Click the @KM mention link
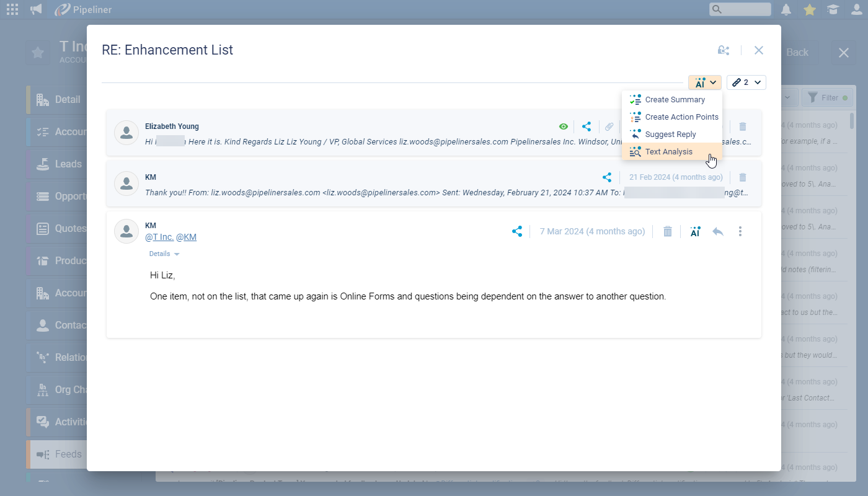This screenshot has width=868, height=496. (x=187, y=237)
